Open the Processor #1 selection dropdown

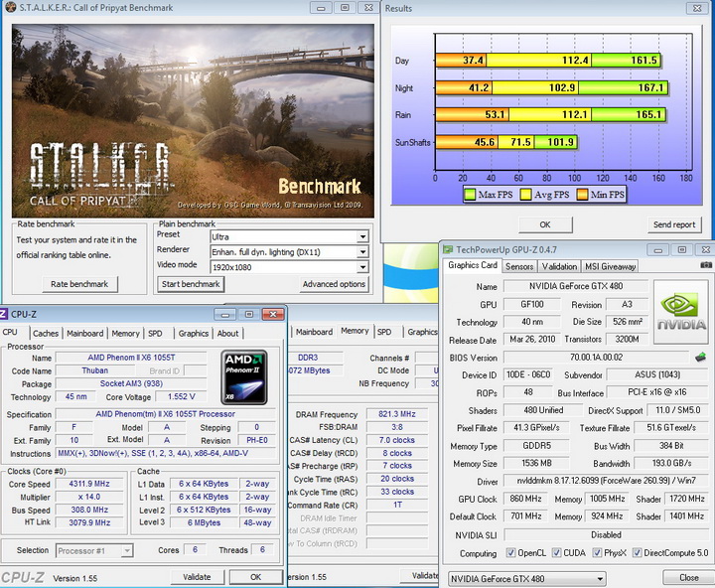coord(94,550)
